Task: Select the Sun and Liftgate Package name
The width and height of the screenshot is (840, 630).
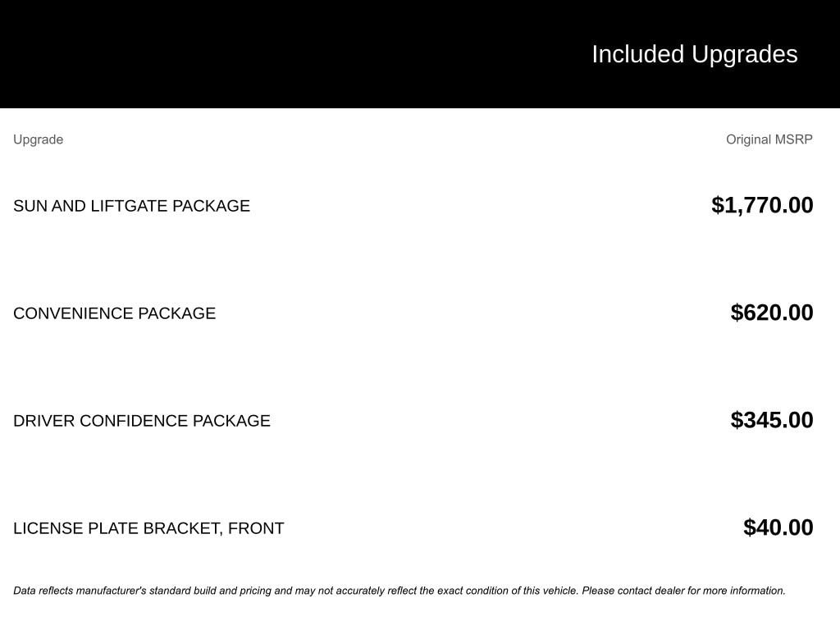Action: pyautogui.click(x=131, y=206)
